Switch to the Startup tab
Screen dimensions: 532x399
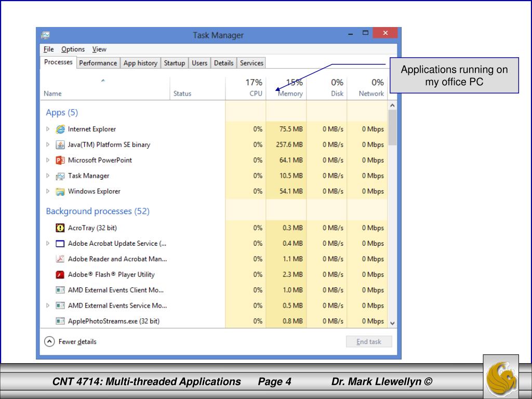click(x=175, y=63)
